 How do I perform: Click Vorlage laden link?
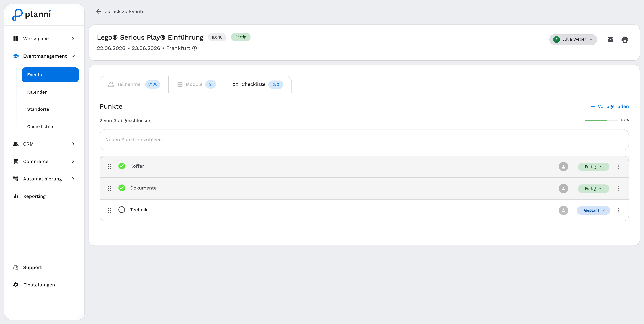pyautogui.click(x=609, y=106)
